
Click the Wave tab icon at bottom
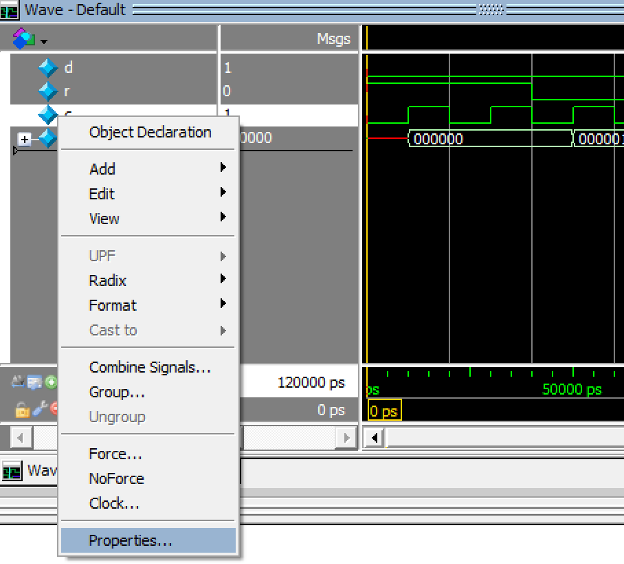pos(12,471)
